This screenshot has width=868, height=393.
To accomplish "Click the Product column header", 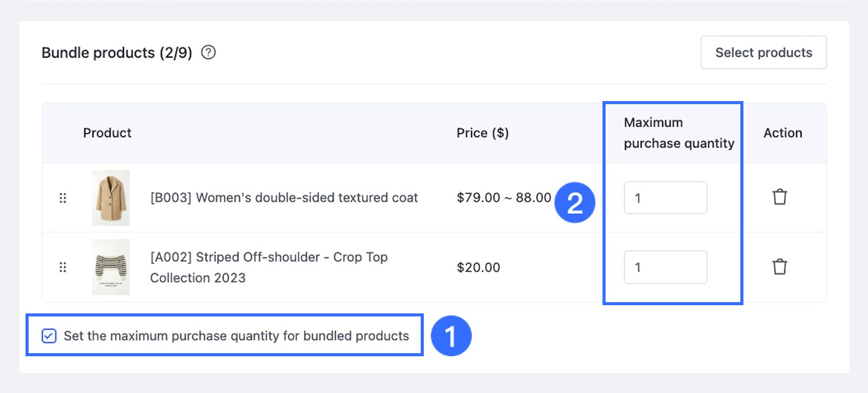I will point(107,133).
